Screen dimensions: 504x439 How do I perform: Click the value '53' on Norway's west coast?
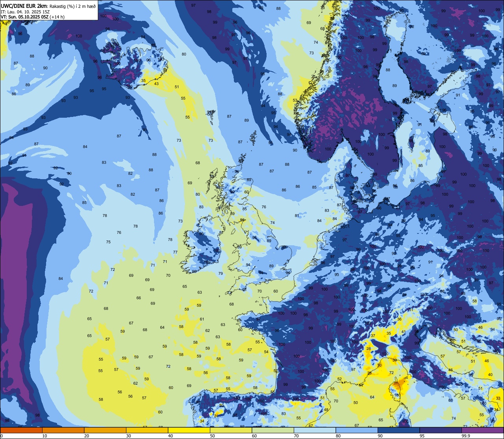coord(295,100)
